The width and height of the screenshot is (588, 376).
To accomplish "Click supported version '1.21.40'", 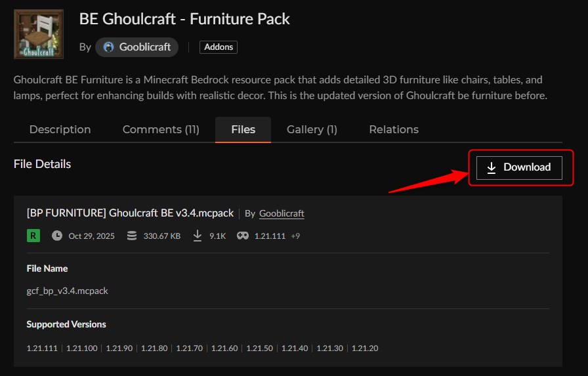I will [295, 348].
